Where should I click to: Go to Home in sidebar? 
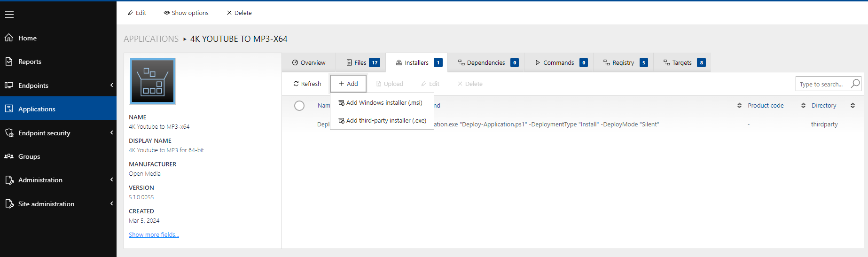(58, 38)
